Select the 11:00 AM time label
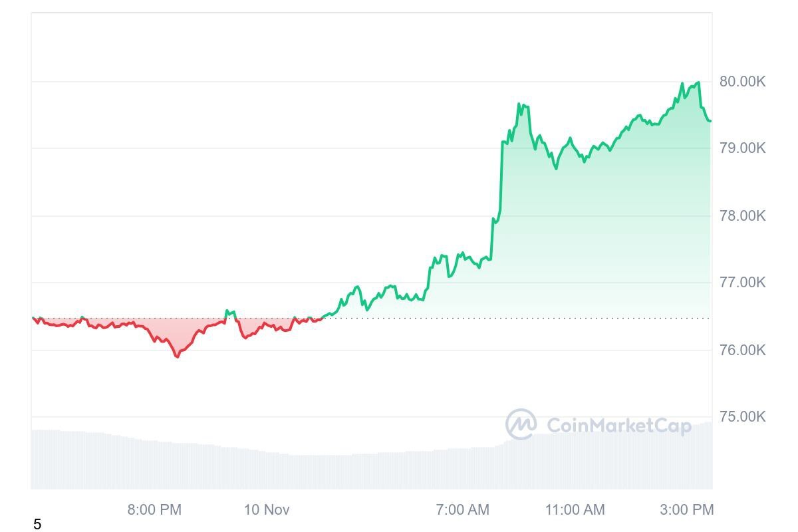 click(575, 510)
